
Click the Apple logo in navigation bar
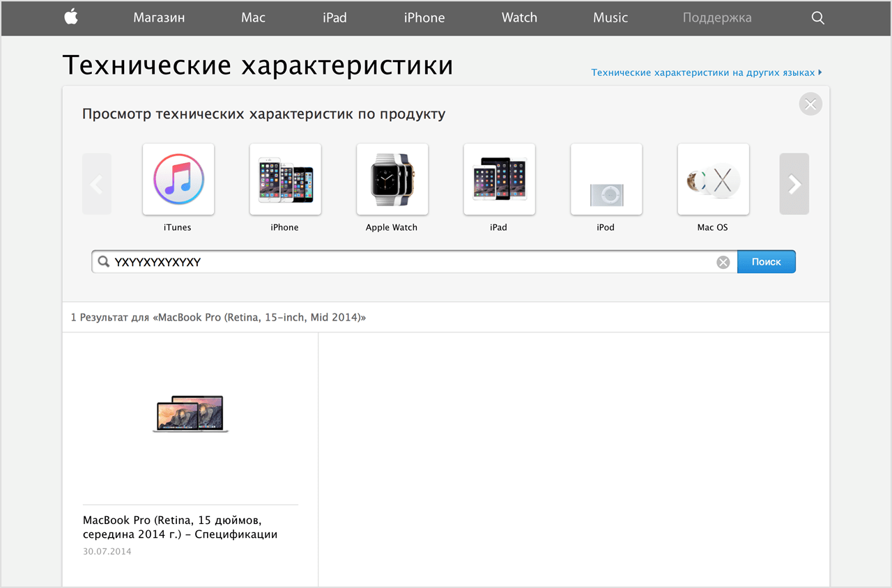[71, 17]
